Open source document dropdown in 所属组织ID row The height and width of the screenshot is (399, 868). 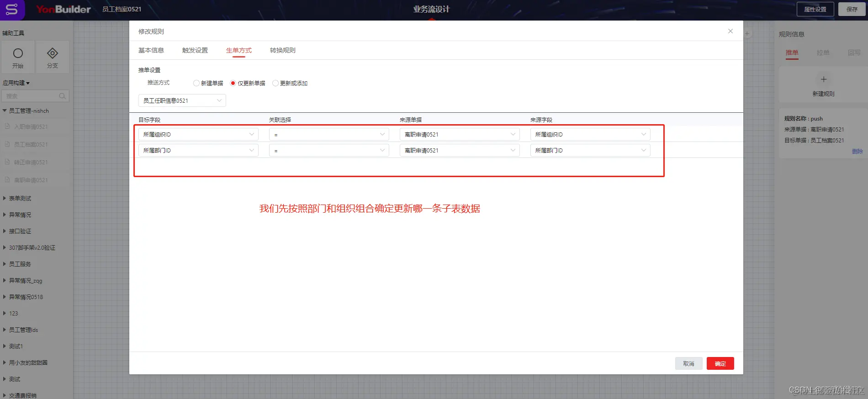pyautogui.click(x=460, y=134)
